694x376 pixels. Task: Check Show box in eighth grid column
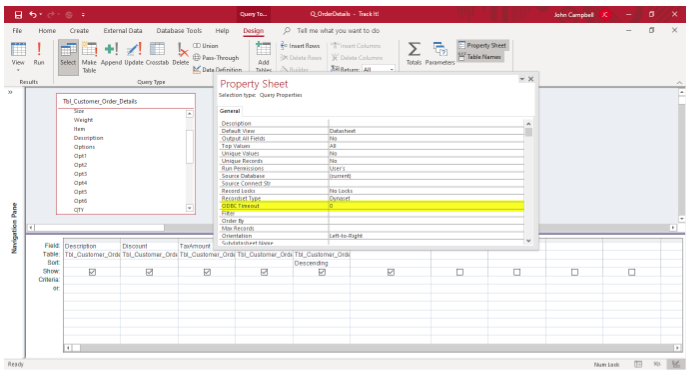point(517,272)
